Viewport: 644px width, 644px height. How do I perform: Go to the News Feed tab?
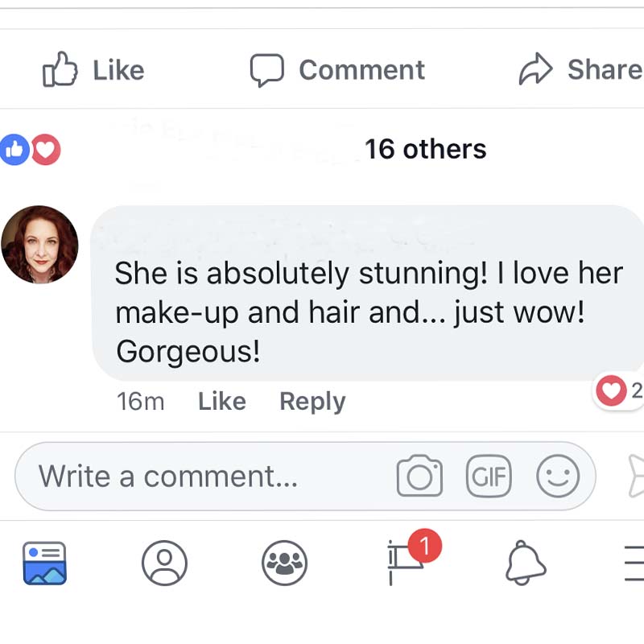(44, 563)
